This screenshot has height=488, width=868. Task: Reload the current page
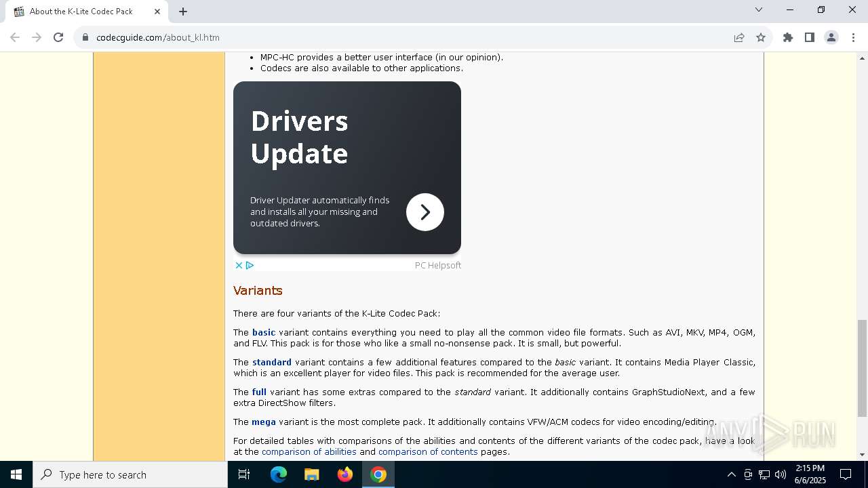click(58, 37)
